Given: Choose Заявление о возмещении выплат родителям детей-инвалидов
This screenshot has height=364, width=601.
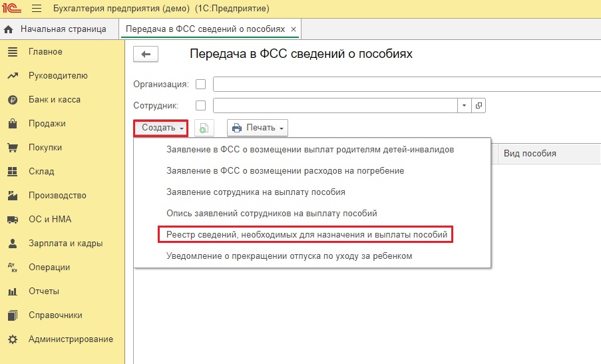Looking at the screenshot, I should 310,150.
